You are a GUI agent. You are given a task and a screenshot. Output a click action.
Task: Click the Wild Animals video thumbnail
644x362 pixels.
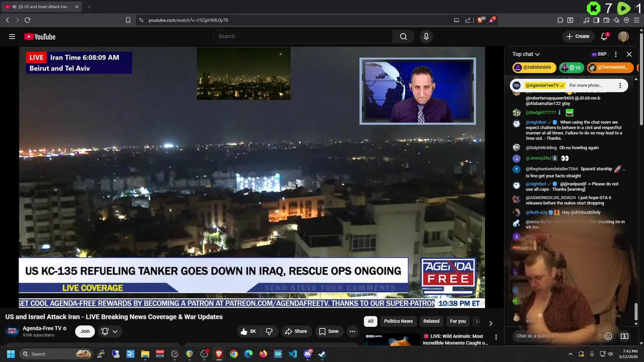[392, 339]
